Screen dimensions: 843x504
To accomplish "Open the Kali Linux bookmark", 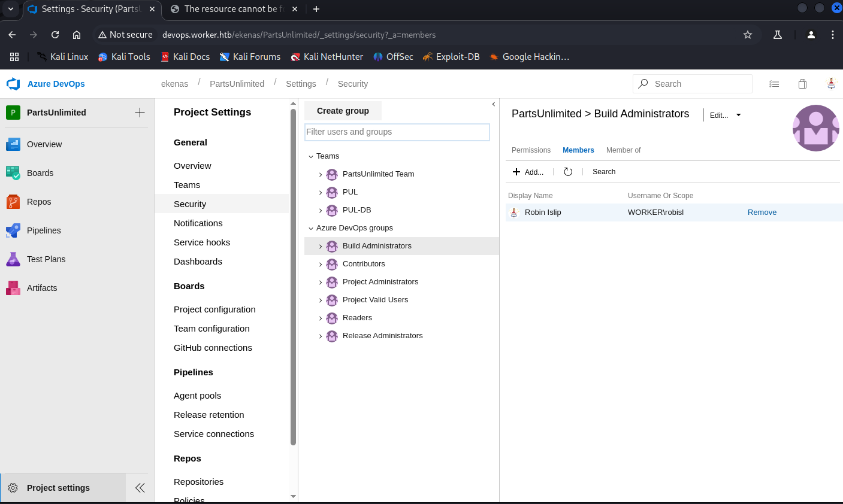I will tap(62, 57).
